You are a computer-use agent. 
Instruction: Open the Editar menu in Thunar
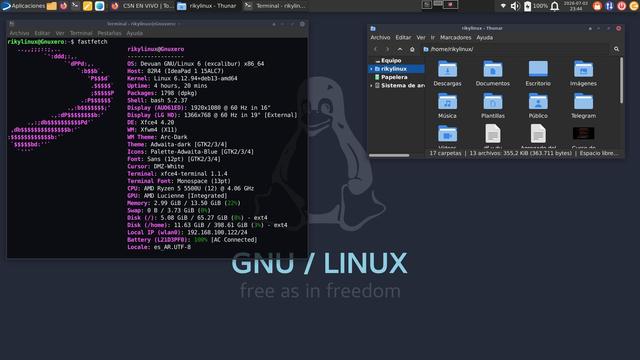click(403, 37)
